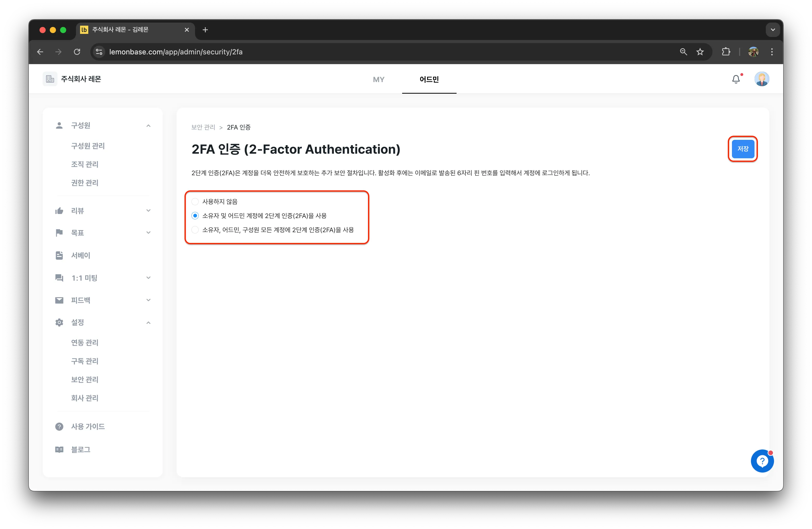812x529 pixels.
Task: Click the 구성원 person icon
Action: 59,125
